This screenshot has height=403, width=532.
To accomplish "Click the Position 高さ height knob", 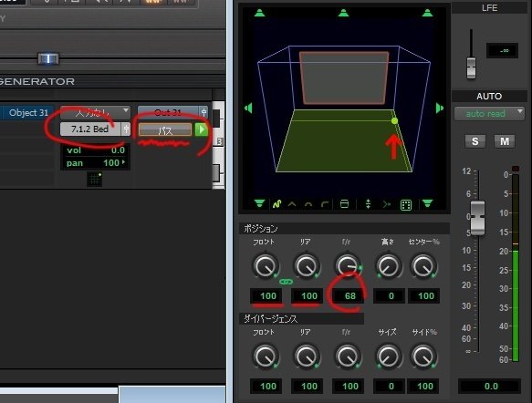I will coord(389,266).
